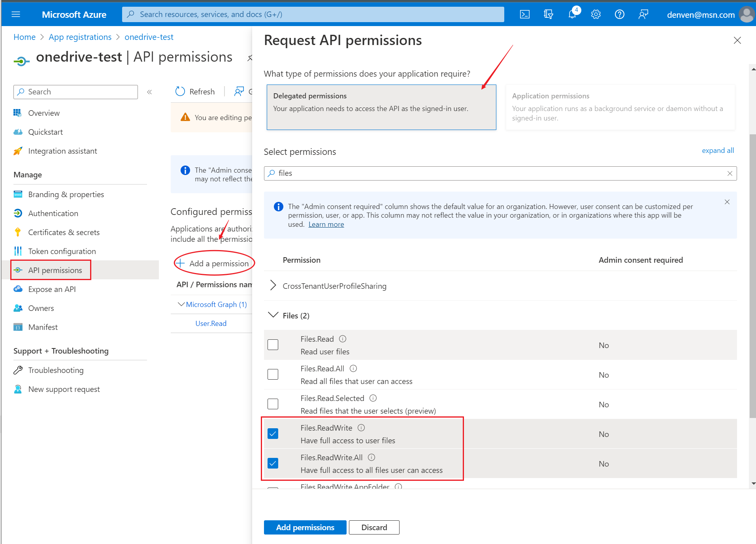Click the info icon beside Files.ReadWrite.All
756x544 pixels.
coord(371,457)
